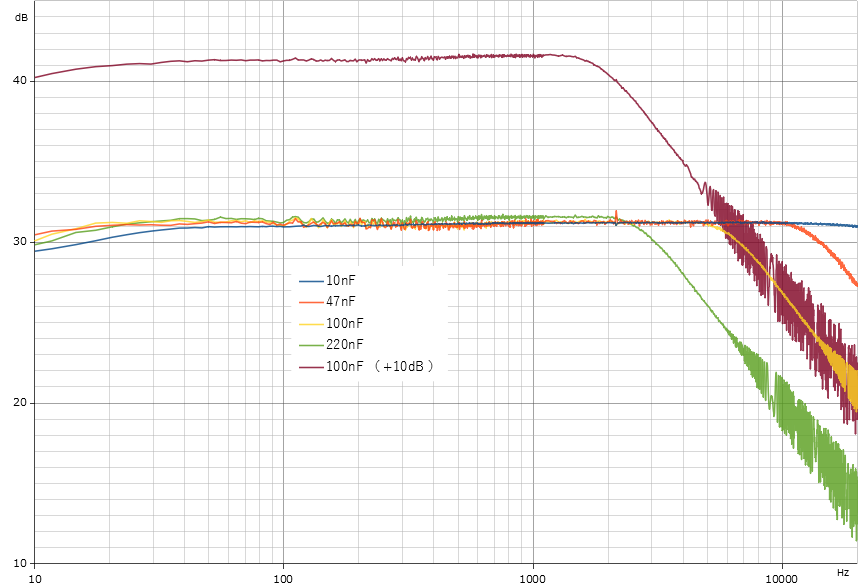Click the 100 tick on frequency axis
This screenshot has height=583, width=858.
point(283,578)
